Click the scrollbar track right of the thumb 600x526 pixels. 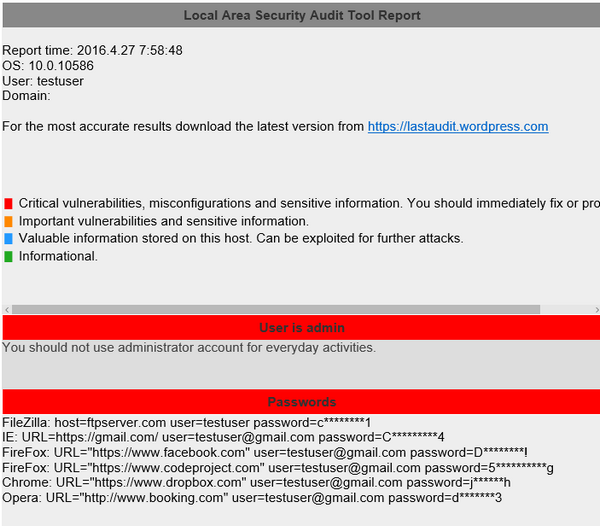(x=568, y=310)
